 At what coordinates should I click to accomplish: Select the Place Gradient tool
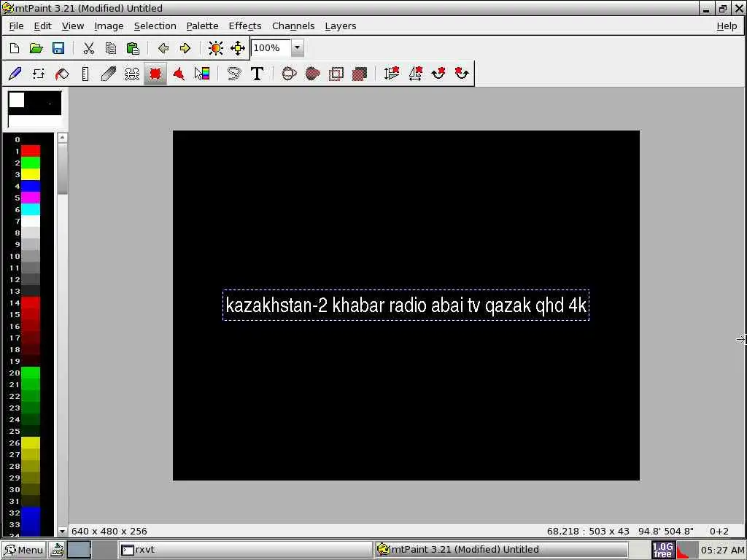pyautogui.click(x=202, y=74)
